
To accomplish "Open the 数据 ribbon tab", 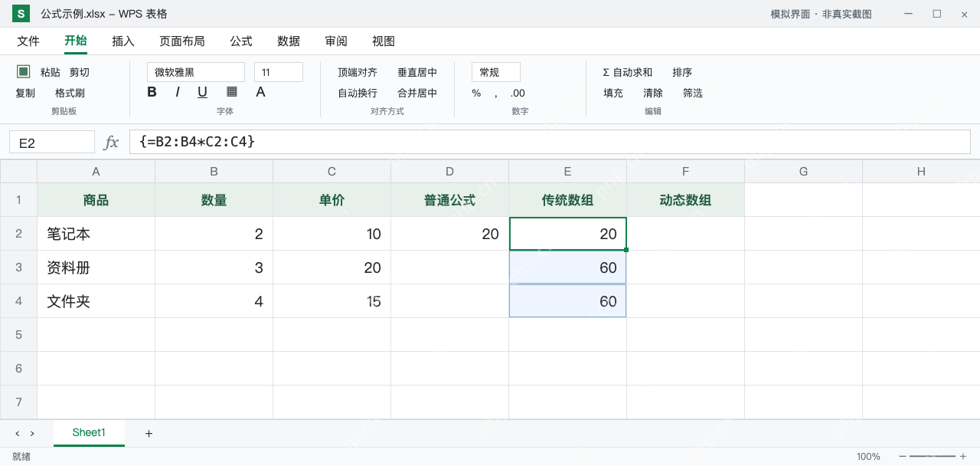I will tap(289, 41).
